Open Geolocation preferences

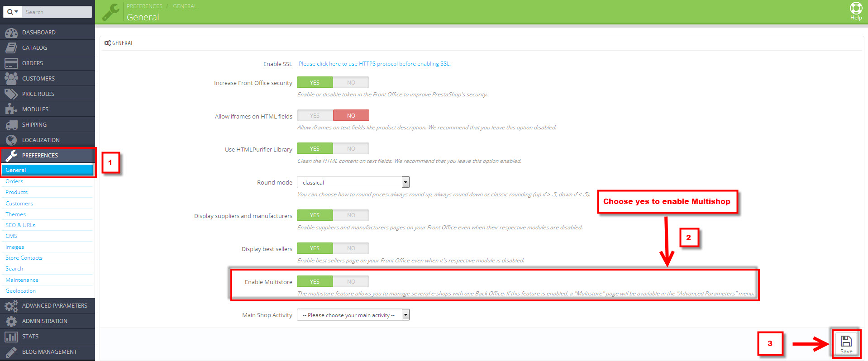coord(21,291)
